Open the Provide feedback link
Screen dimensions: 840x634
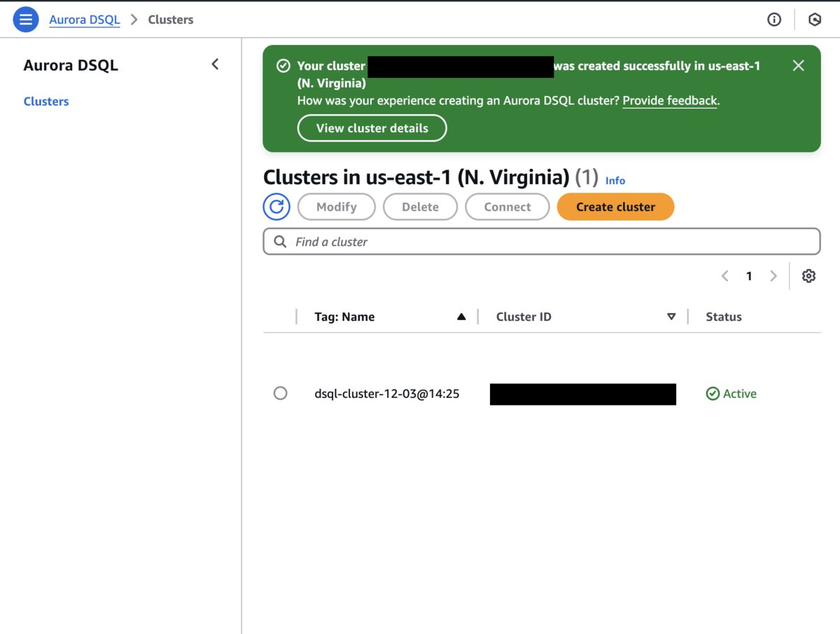670,100
